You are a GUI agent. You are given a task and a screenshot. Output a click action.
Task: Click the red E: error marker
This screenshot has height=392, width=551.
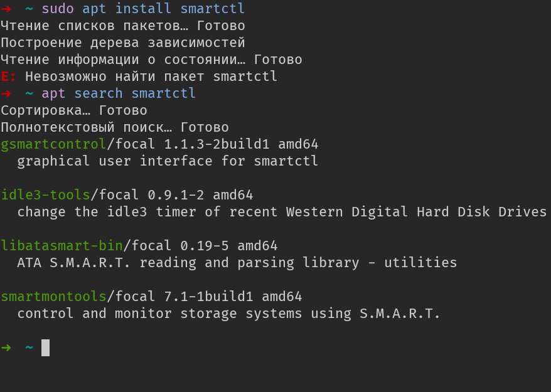point(9,77)
